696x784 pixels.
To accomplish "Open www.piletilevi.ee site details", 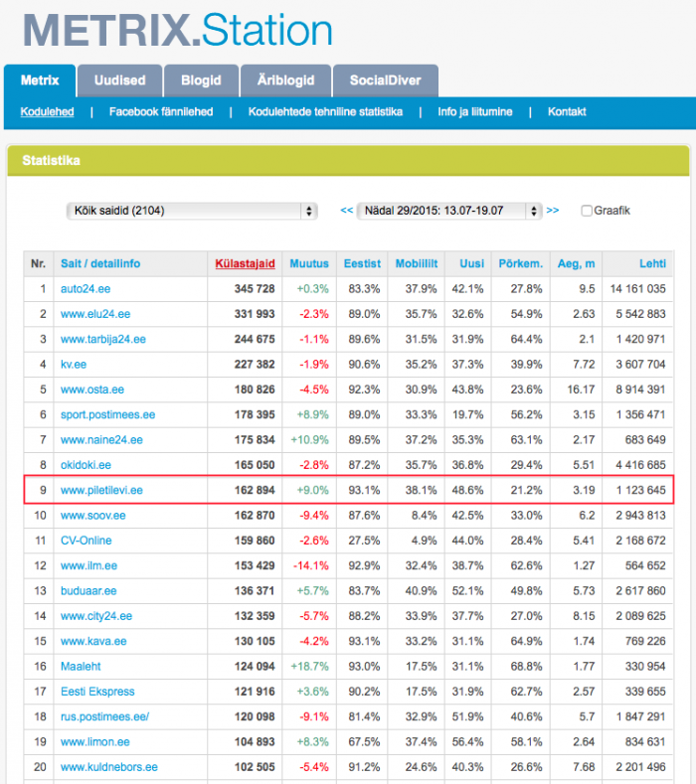I will tap(101, 490).
